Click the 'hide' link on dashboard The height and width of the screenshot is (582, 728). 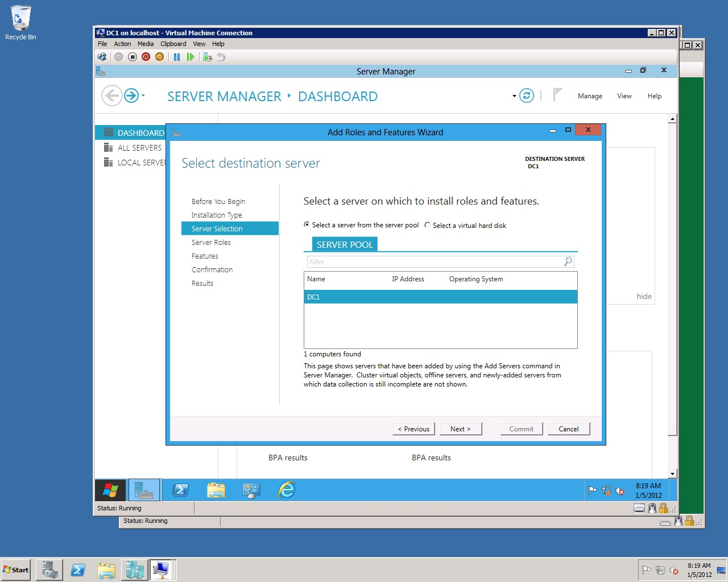click(x=644, y=296)
